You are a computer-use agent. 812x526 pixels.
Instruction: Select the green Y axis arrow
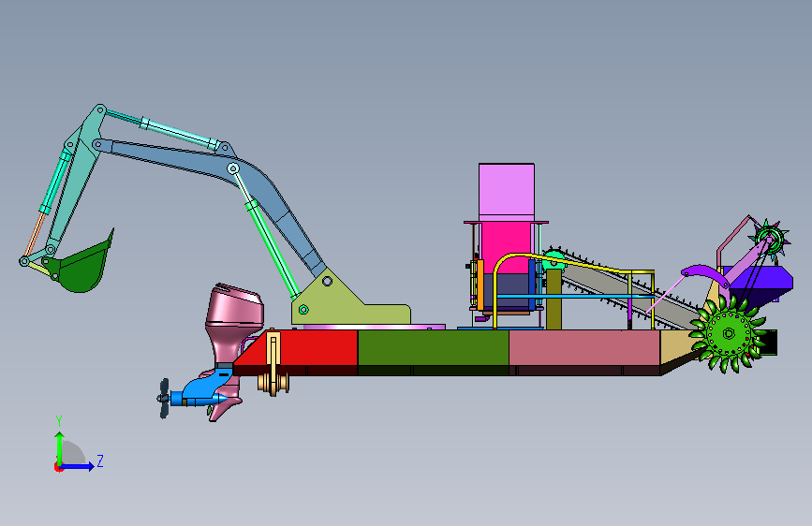pos(60,448)
